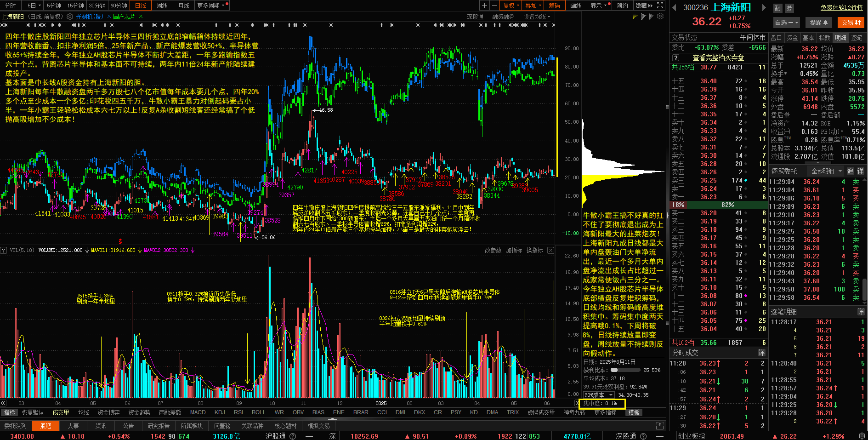The width and height of the screenshot is (868, 440).
Task: Go to previous stock arrow
Action: click(x=674, y=7)
